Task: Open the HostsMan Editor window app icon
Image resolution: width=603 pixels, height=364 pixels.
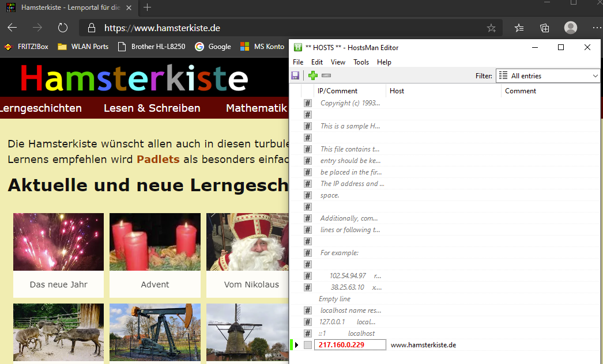Action: pyautogui.click(x=297, y=47)
